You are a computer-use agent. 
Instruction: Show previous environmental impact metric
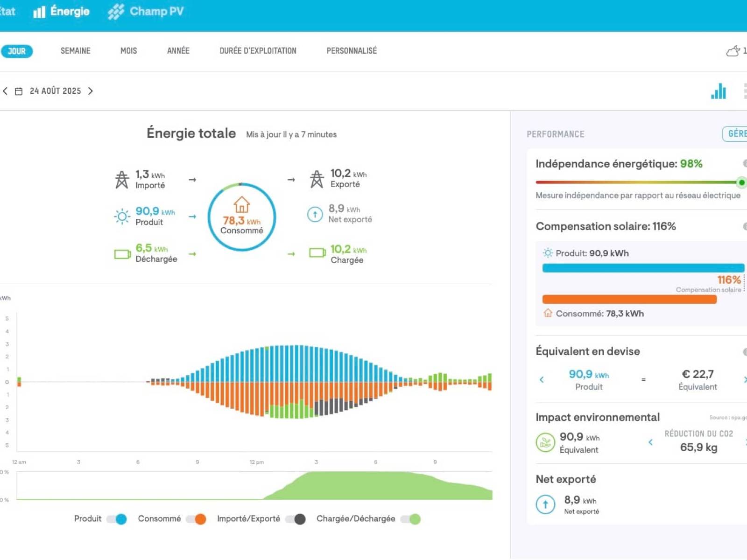(x=650, y=441)
